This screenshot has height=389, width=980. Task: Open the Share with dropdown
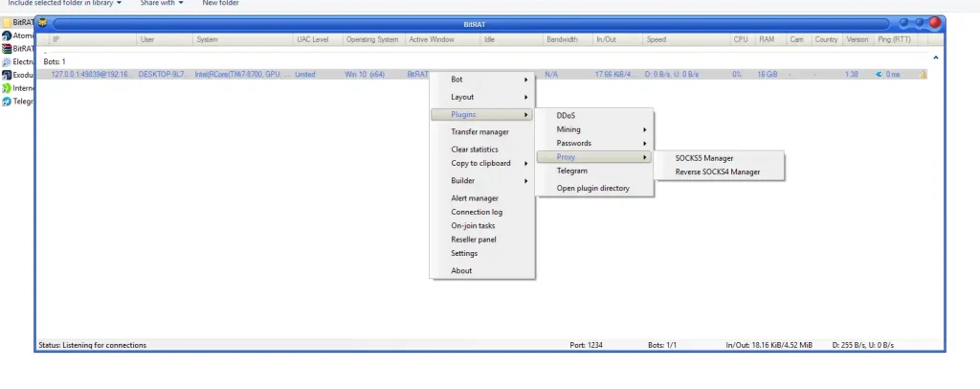(x=162, y=3)
